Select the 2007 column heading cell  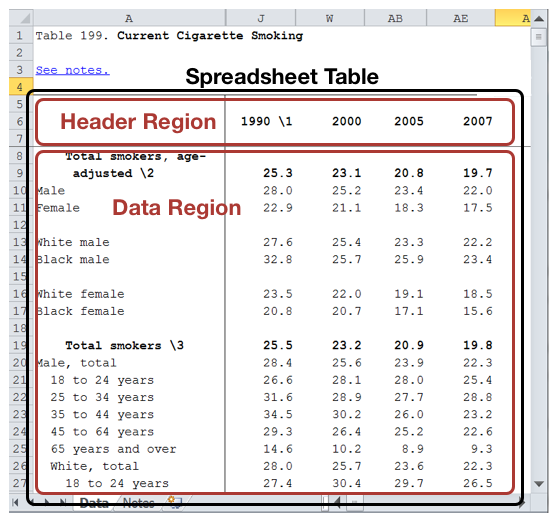pos(478,121)
